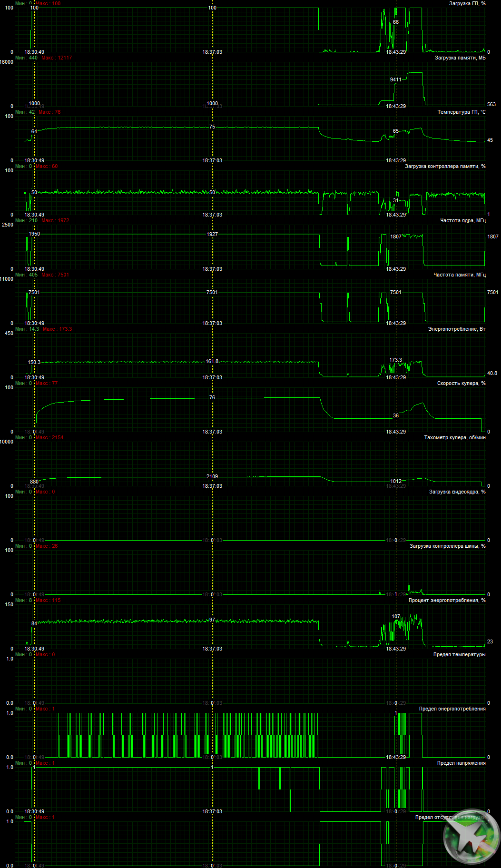This screenshot has width=501, height=868.
Task: Click the 'Макс : 76' temperature label
Action: pos(49,112)
